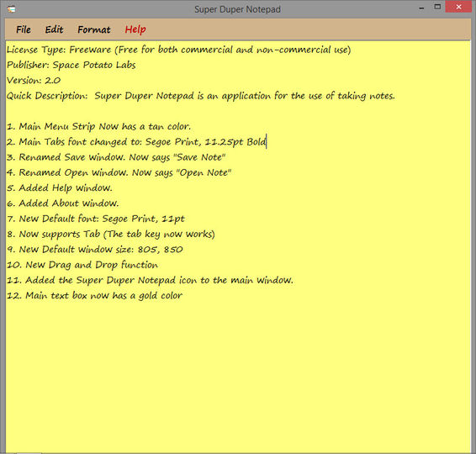Screen dimensions: 476x454
Task: Click the 'Publisher: Space Potato Labs' line
Action: (71, 65)
